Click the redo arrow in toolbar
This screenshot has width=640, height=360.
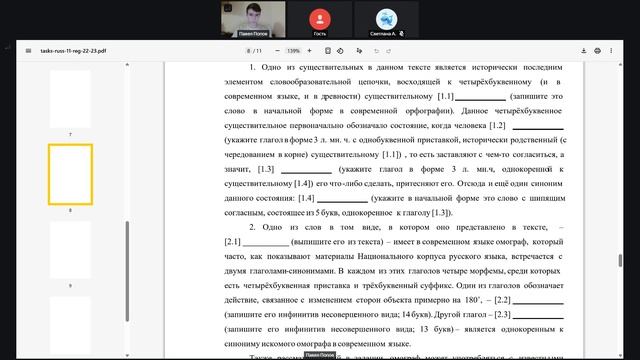(x=389, y=51)
